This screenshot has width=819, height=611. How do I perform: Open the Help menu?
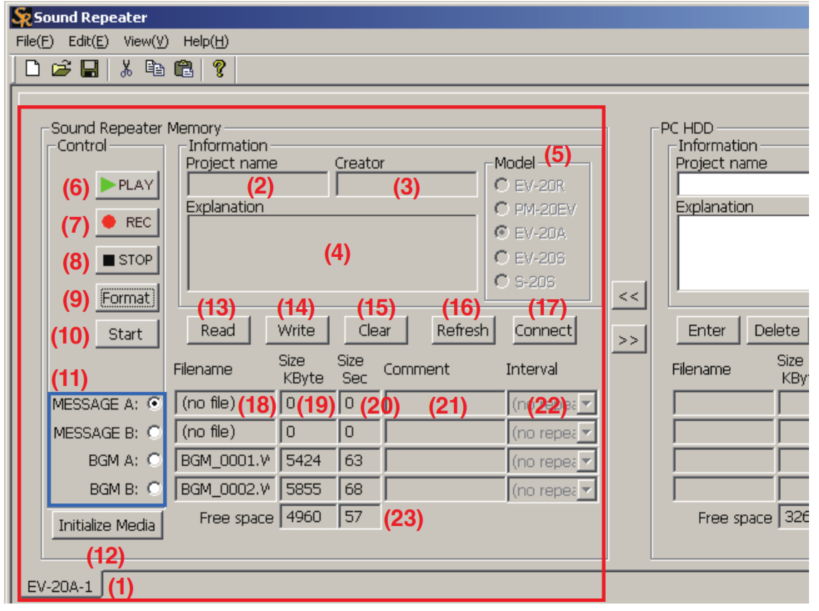tap(206, 41)
